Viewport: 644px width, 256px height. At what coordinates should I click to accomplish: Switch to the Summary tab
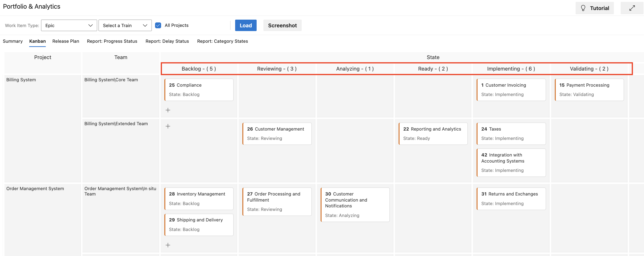coord(13,41)
